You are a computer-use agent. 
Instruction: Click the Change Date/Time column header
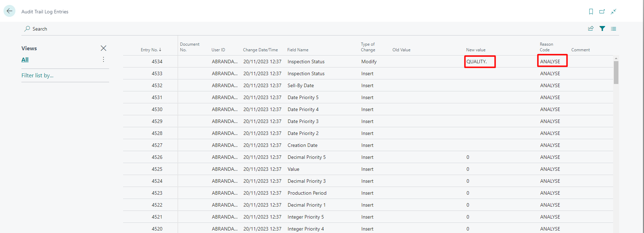[260, 50]
